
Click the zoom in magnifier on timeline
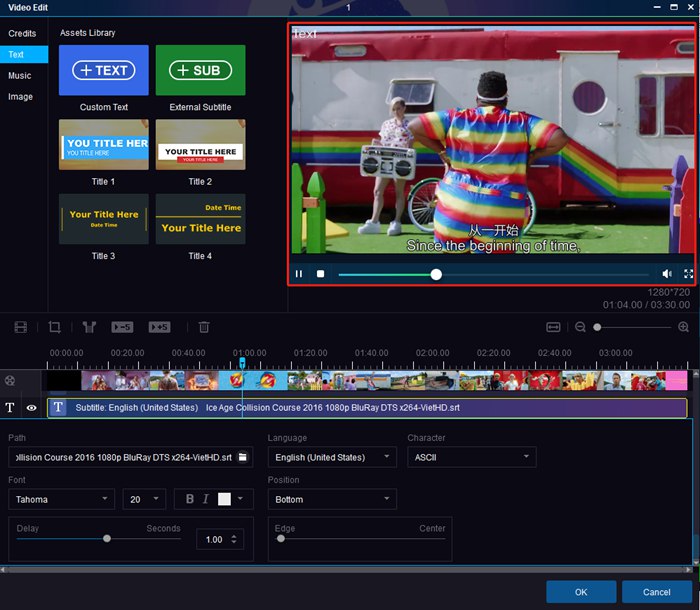click(x=684, y=327)
